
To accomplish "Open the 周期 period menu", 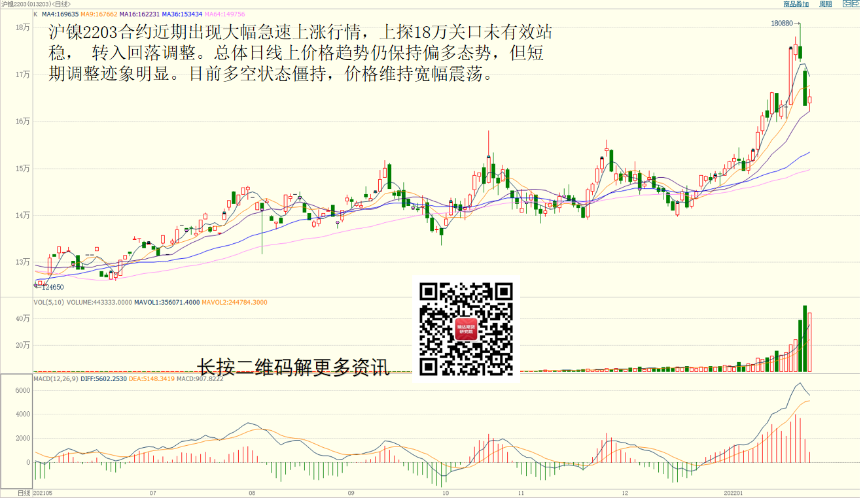I will (826, 4).
